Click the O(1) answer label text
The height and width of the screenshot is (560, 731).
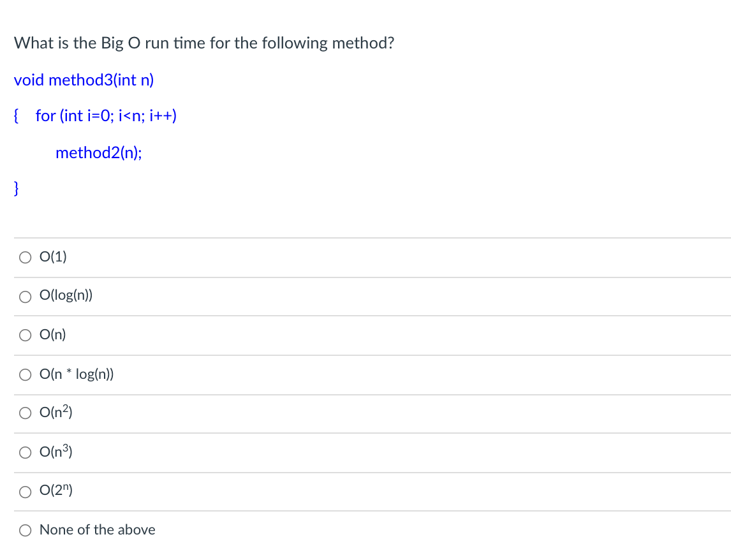(53, 256)
